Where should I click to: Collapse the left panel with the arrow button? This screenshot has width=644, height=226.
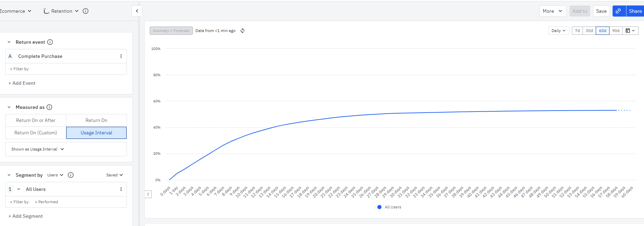click(137, 11)
